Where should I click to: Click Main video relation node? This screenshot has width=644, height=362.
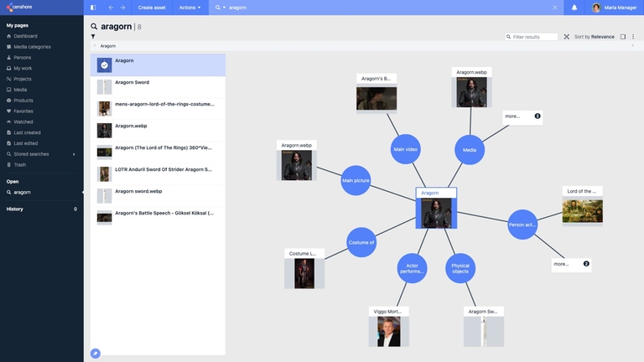click(x=405, y=149)
